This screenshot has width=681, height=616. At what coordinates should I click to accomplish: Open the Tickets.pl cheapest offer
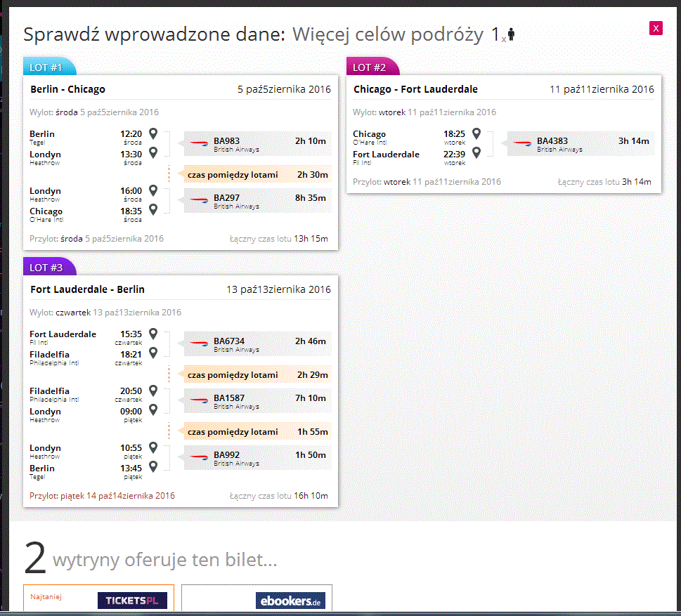click(98, 598)
